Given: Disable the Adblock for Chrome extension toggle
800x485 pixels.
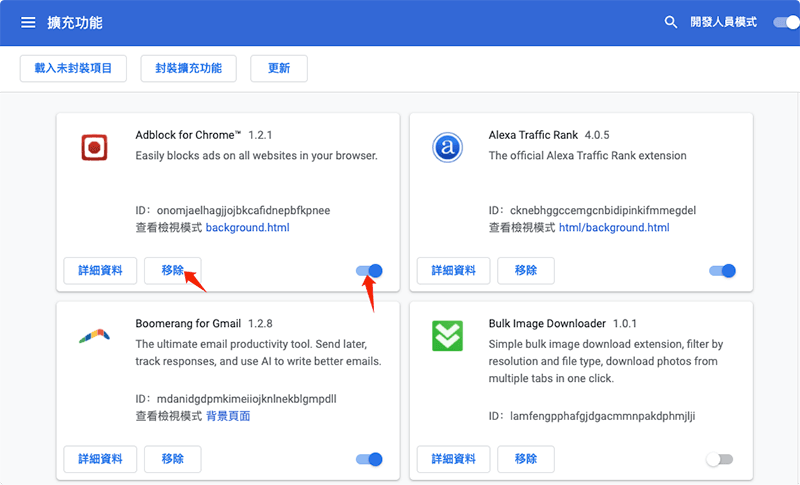Looking at the screenshot, I should (x=369, y=271).
